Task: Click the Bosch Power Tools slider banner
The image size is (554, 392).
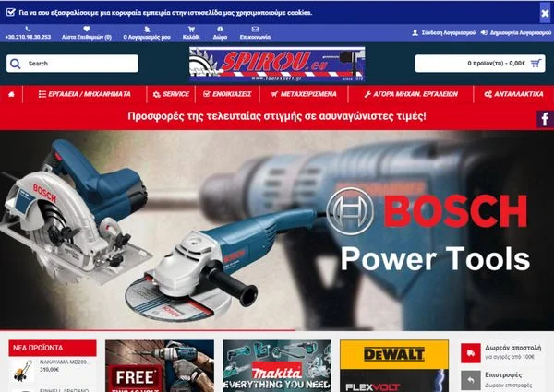Action: [277, 231]
